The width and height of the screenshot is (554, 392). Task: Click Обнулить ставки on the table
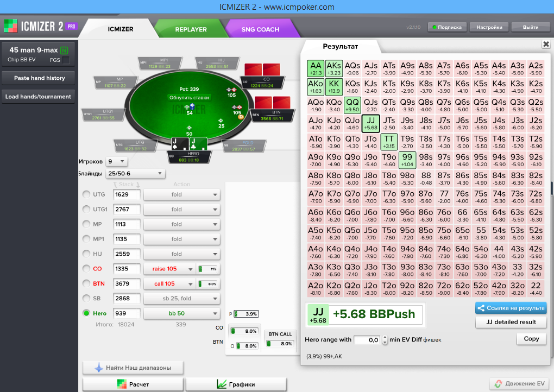[189, 98]
